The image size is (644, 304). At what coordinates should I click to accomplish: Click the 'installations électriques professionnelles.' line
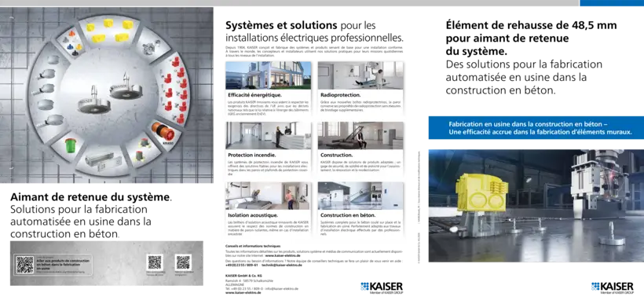point(314,38)
